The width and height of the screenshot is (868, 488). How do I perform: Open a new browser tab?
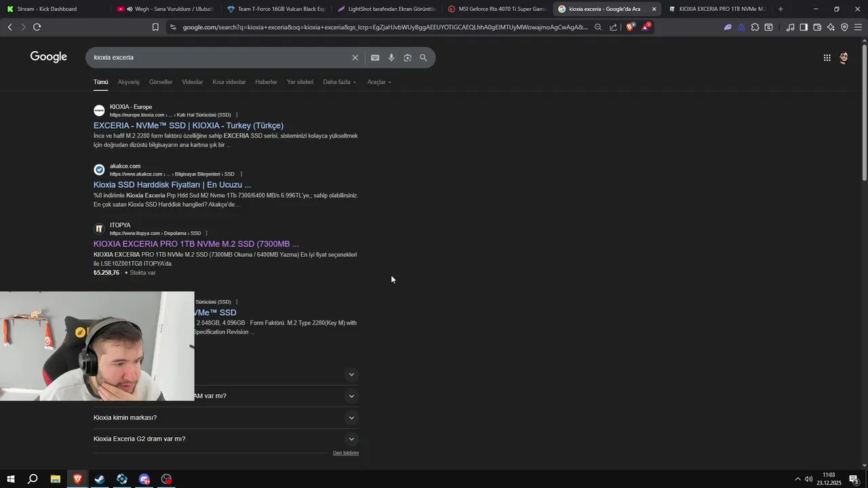(x=781, y=9)
